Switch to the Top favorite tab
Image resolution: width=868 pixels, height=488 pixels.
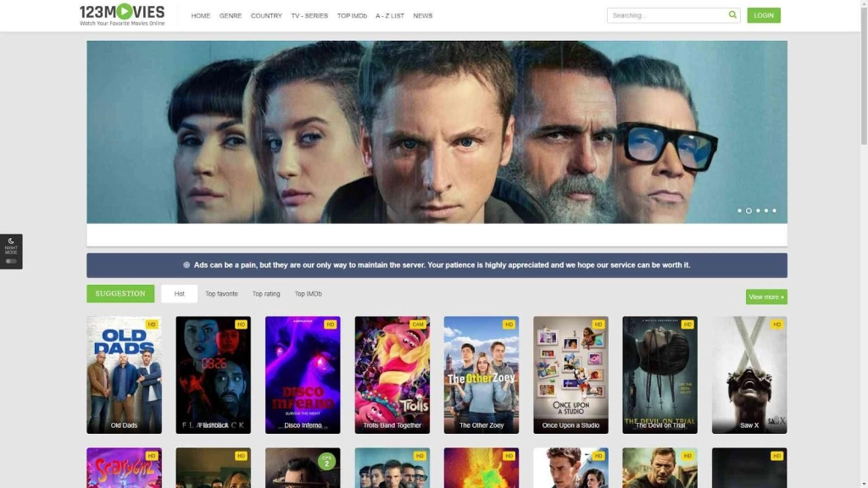[221, 294]
